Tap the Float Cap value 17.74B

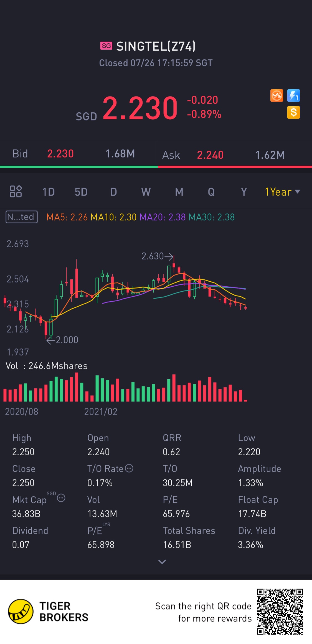(252, 514)
